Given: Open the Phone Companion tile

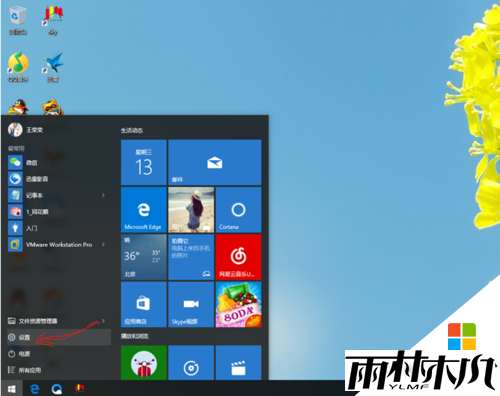Looking at the screenshot, I should 191,257.
